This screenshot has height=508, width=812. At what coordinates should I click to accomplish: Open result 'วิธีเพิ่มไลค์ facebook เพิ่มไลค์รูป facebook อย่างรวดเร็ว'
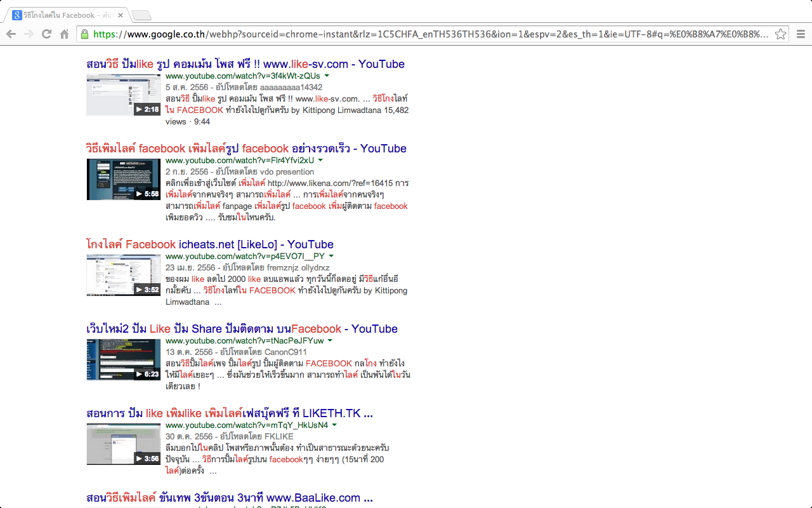click(246, 149)
